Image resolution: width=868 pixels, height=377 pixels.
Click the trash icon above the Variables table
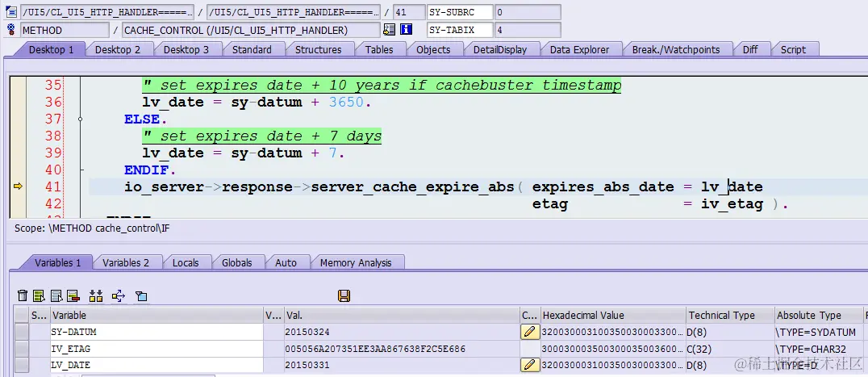22,296
